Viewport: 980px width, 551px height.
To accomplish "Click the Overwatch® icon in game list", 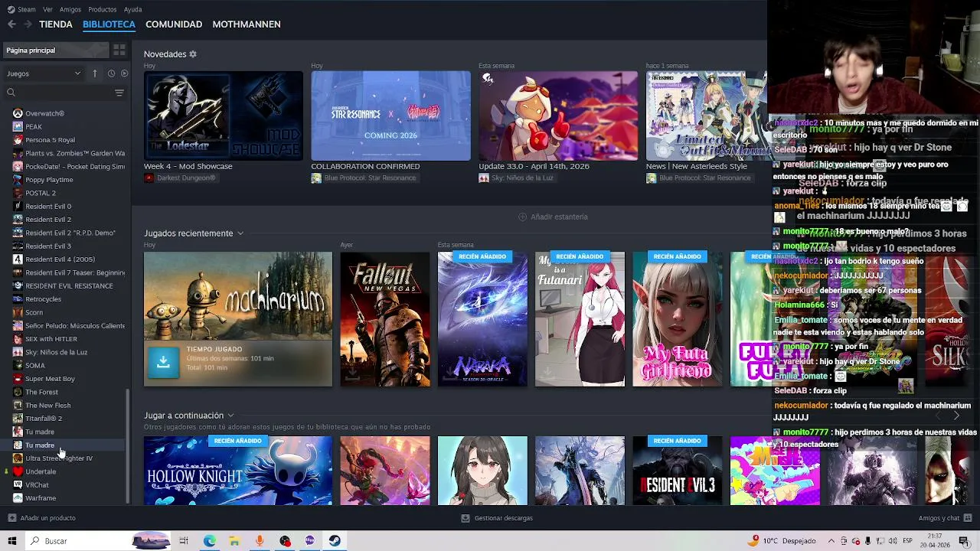I will 18,113.
